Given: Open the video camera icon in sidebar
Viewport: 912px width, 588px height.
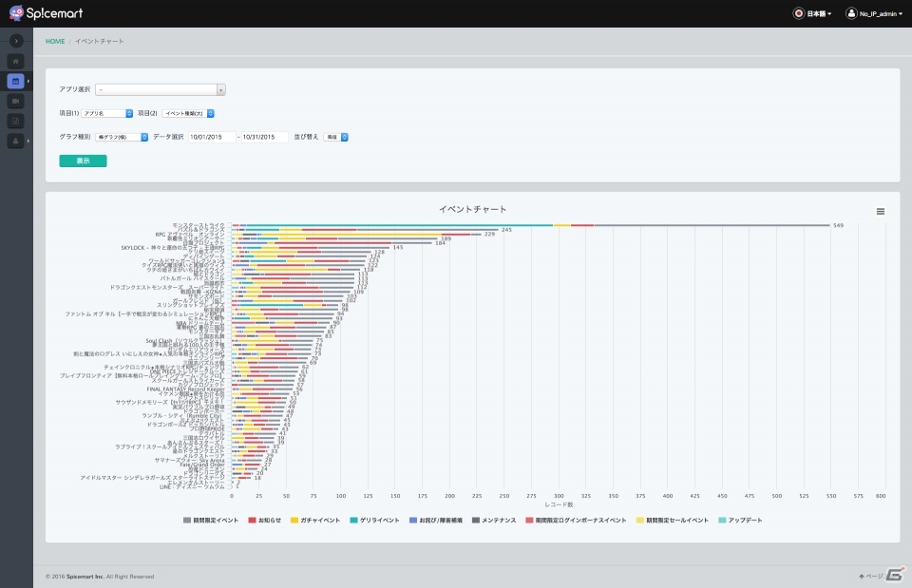Looking at the screenshot, I should point(16,102).
